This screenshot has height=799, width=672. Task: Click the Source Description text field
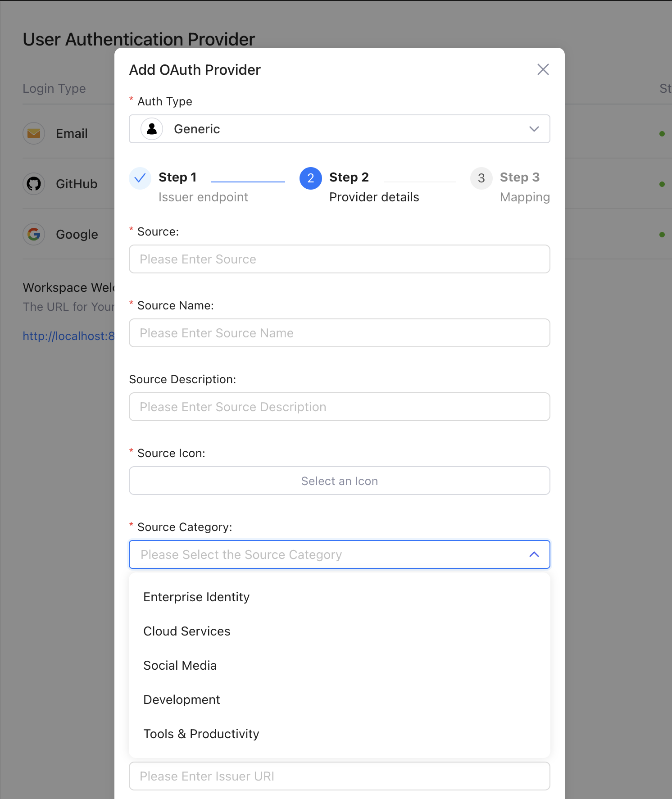click(339, 407)
